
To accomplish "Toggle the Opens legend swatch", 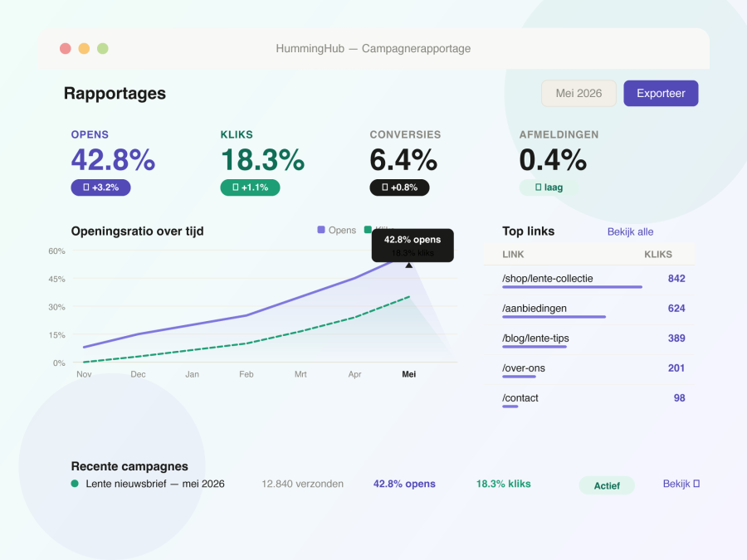I will coord(321,230).
